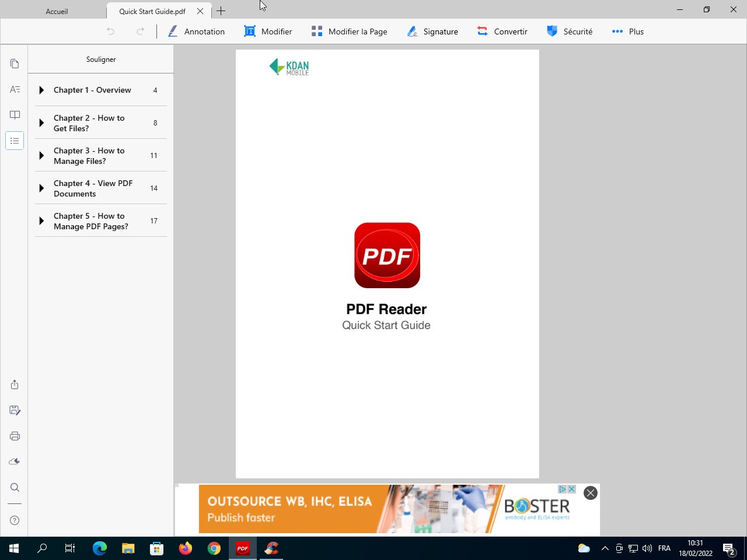Image resolution: width=747 pixels, height=560 pixels.
Task: Open File Explorer from taskbar
Action: click(x=128, y=548)
